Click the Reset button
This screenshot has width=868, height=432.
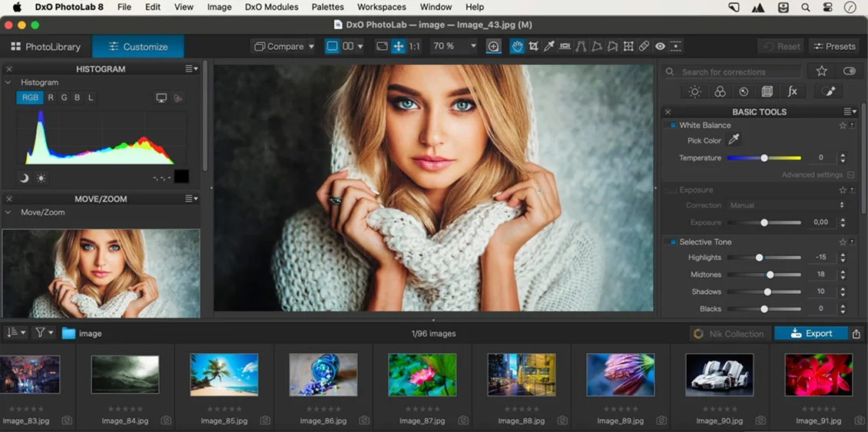coord(781,47)
